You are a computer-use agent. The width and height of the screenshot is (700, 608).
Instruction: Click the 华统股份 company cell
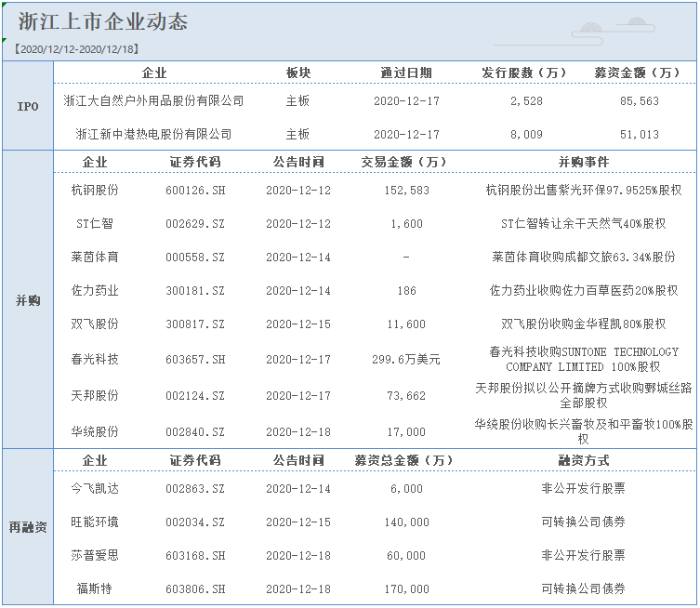95,431
